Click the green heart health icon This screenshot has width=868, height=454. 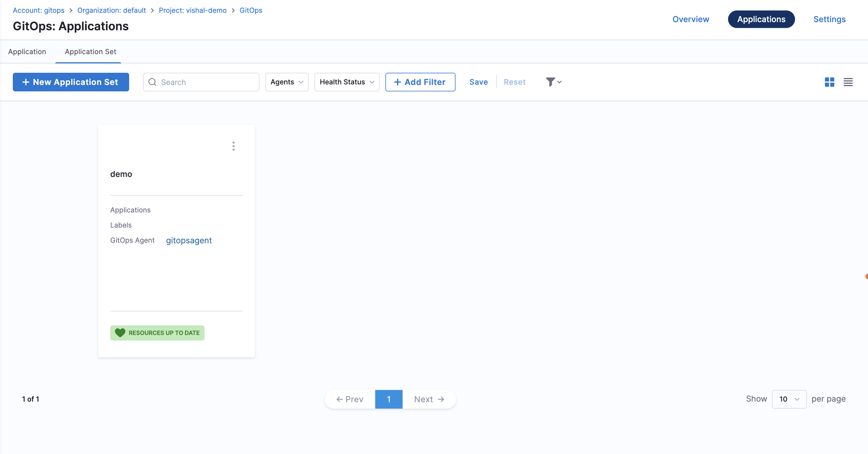120,333
